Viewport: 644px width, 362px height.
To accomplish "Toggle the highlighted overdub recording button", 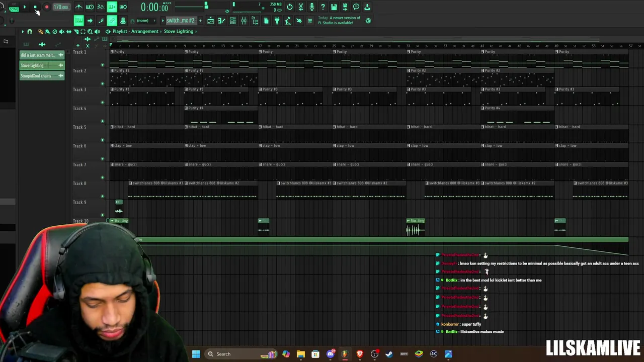I will (112, 7).
